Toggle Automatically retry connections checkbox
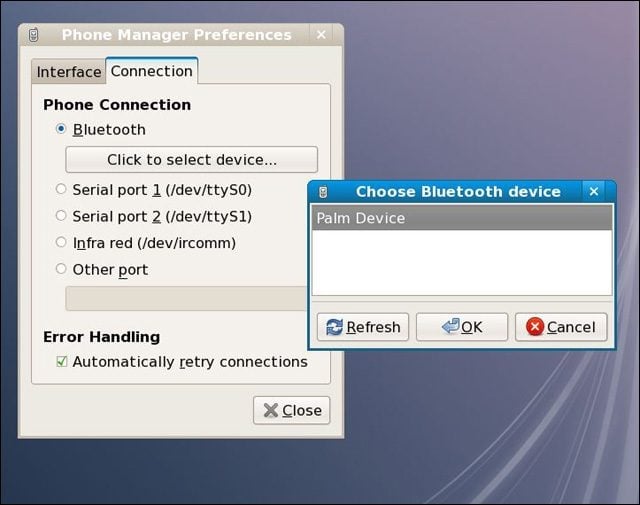This screenshot has height=505, width=640. [62, 361]
